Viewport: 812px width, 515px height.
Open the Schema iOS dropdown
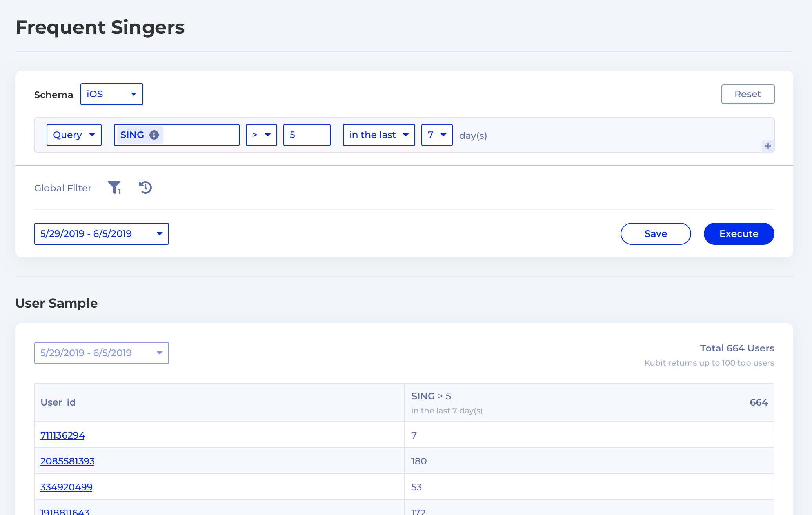111,94
